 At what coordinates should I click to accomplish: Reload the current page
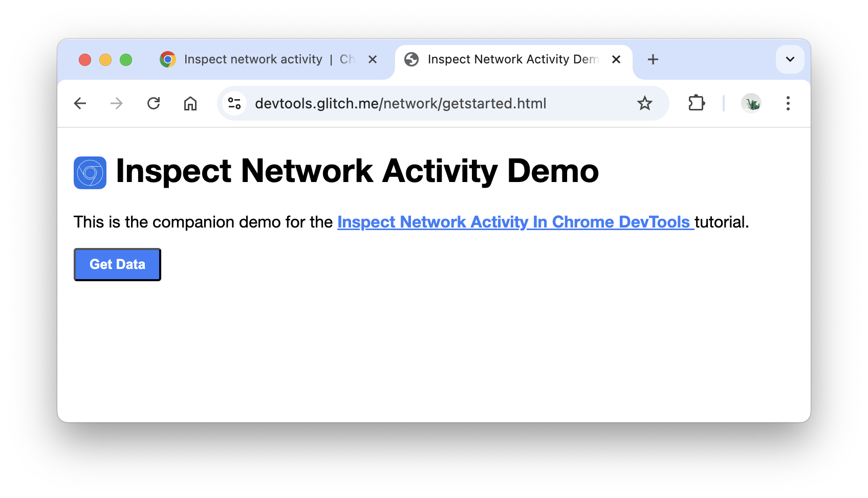(154, 103)
